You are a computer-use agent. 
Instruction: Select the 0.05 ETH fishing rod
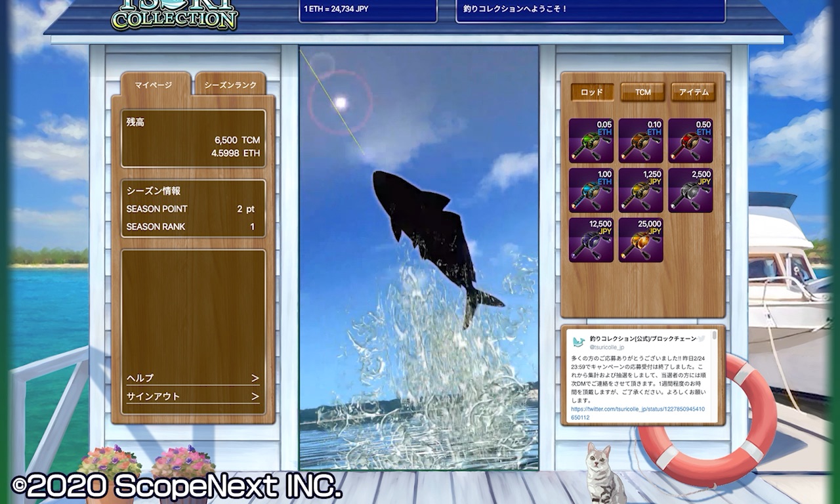591,140
